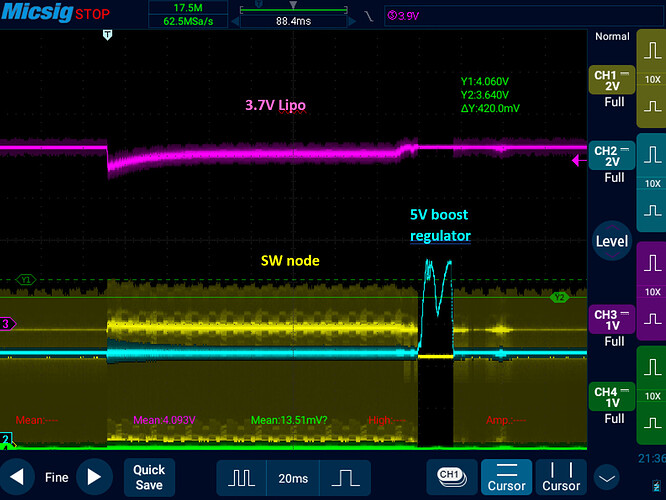This screenshot has height=500, width=666.
Task: Increase CH4 vertical scale with tall pulse
Action: click(x=652, y=367)
